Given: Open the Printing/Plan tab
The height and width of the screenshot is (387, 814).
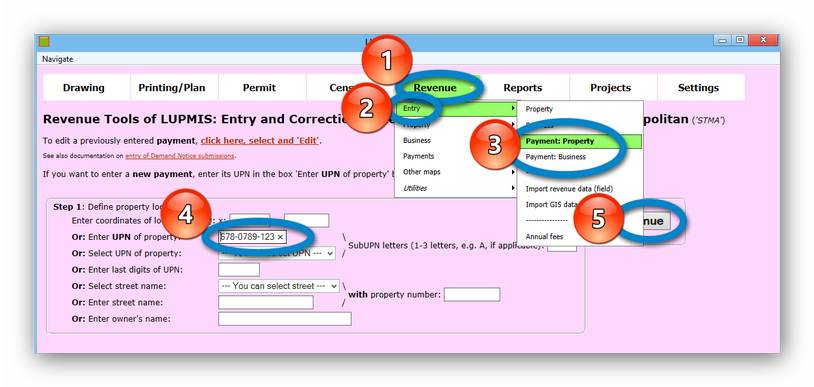Looking at the screenshot, I should point(172,88).
